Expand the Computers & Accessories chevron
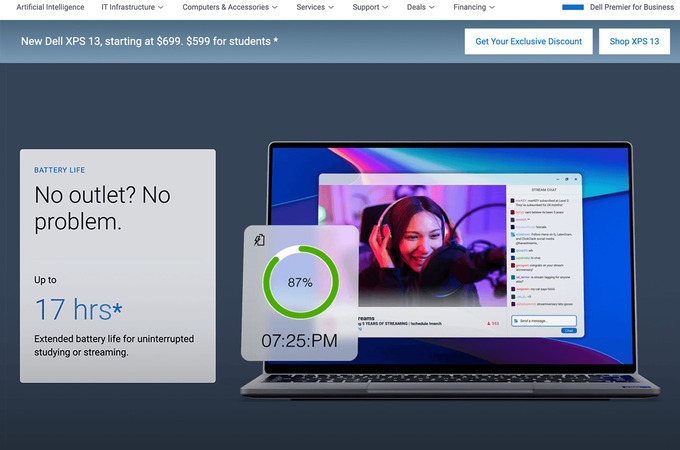This screenshot has height=450, width=680. coord(275,7)
